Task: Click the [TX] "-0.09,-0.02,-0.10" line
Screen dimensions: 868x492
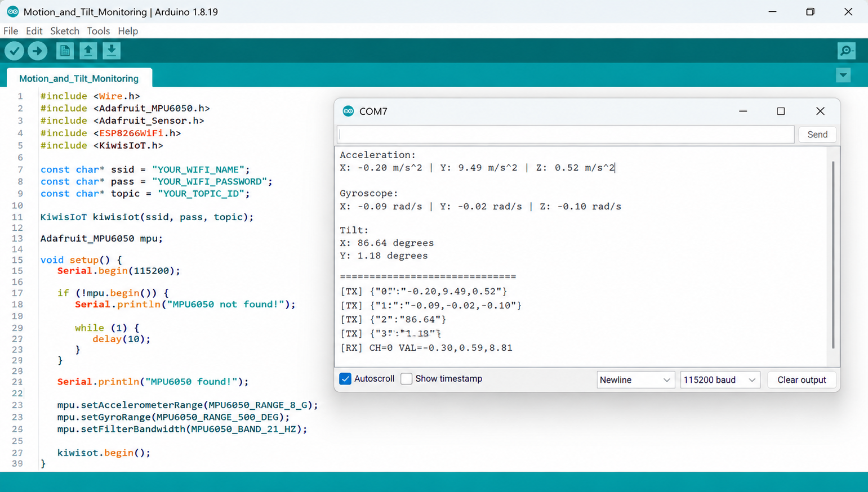Action: coord(431,306)
